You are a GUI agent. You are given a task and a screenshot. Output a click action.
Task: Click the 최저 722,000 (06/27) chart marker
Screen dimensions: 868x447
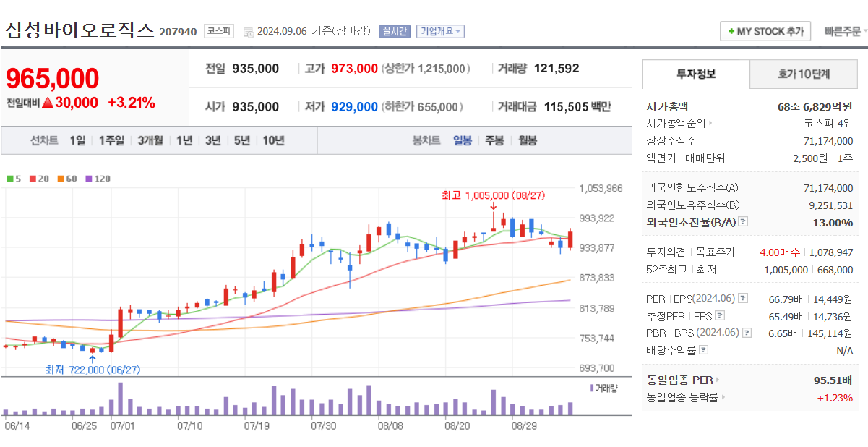tap(93, 370)
